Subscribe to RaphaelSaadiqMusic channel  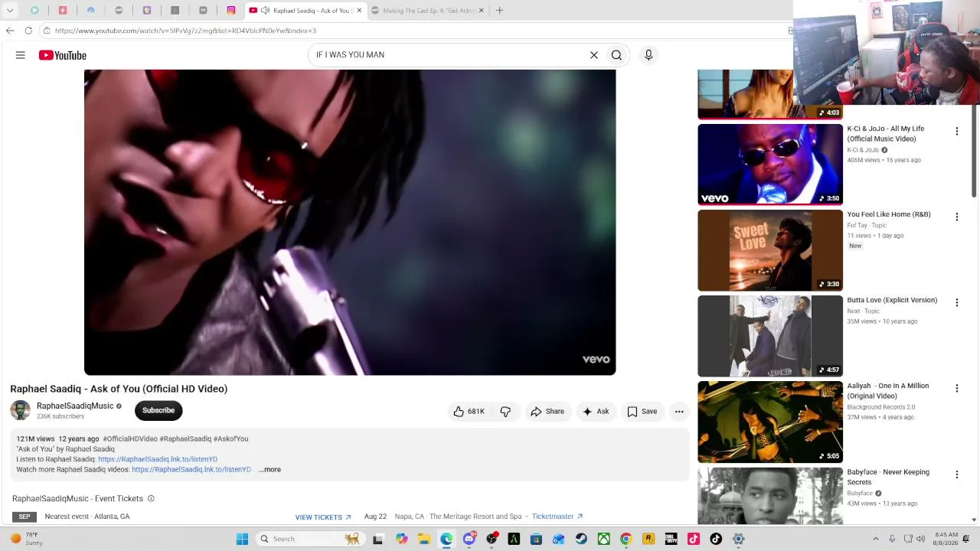(x=158, y=410)
